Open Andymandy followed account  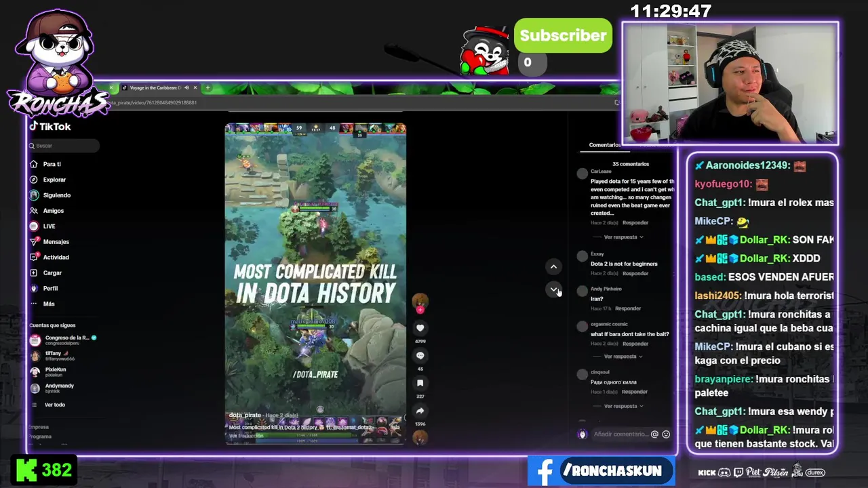52,388
